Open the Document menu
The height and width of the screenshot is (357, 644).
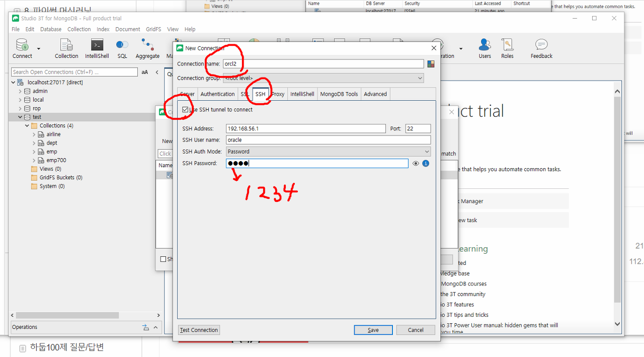click(x=128, y=29)
